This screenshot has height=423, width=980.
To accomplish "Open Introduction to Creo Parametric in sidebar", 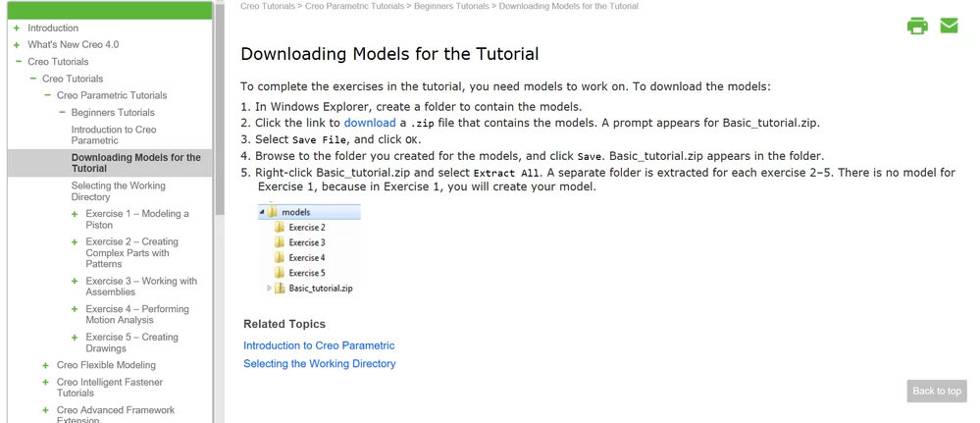I will click(x=114, y=135).
